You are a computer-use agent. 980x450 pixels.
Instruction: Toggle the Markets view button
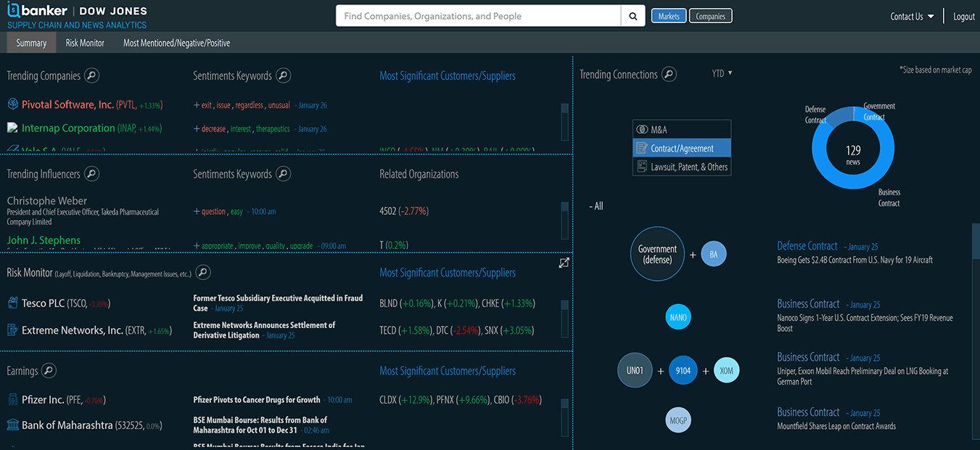pos(669,16)
